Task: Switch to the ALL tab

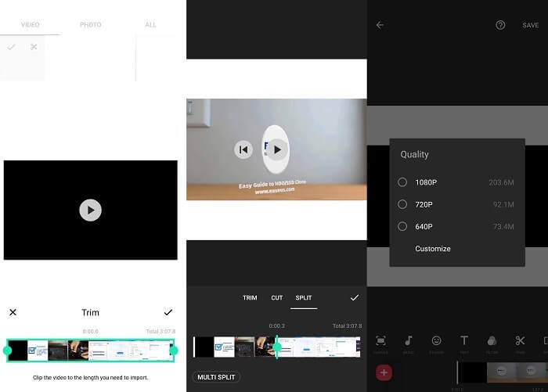Action: point(150,25)
